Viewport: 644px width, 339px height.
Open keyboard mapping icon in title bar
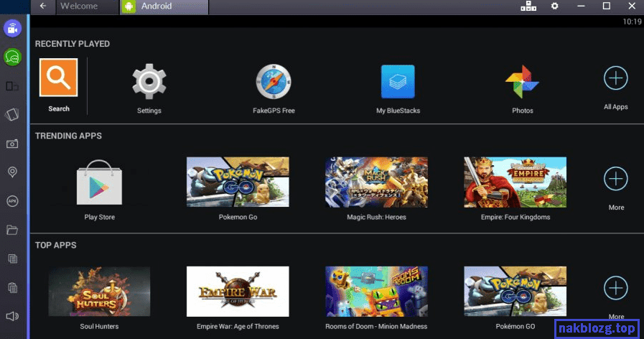pos(528,6)
